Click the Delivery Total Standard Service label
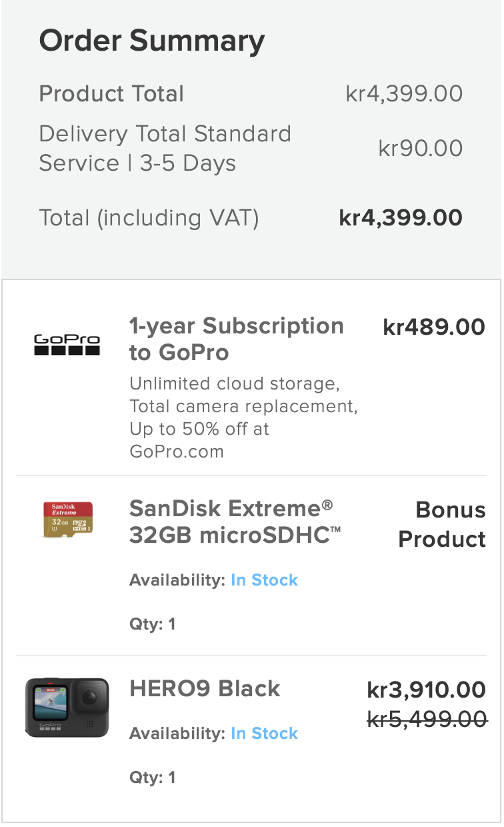 coord(165,148)
